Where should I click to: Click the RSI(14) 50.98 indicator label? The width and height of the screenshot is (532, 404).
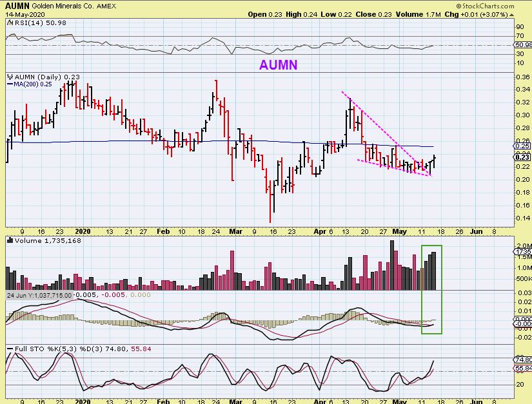coord(40,23)
